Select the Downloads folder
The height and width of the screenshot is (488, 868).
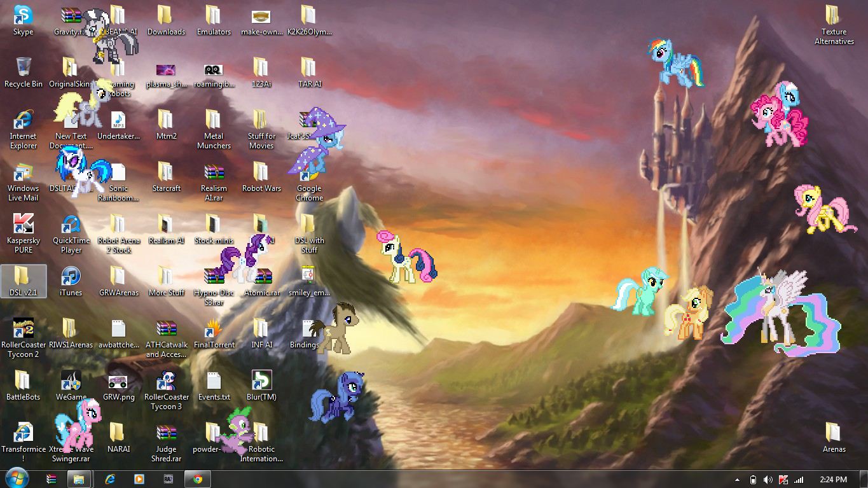point(166,20)
